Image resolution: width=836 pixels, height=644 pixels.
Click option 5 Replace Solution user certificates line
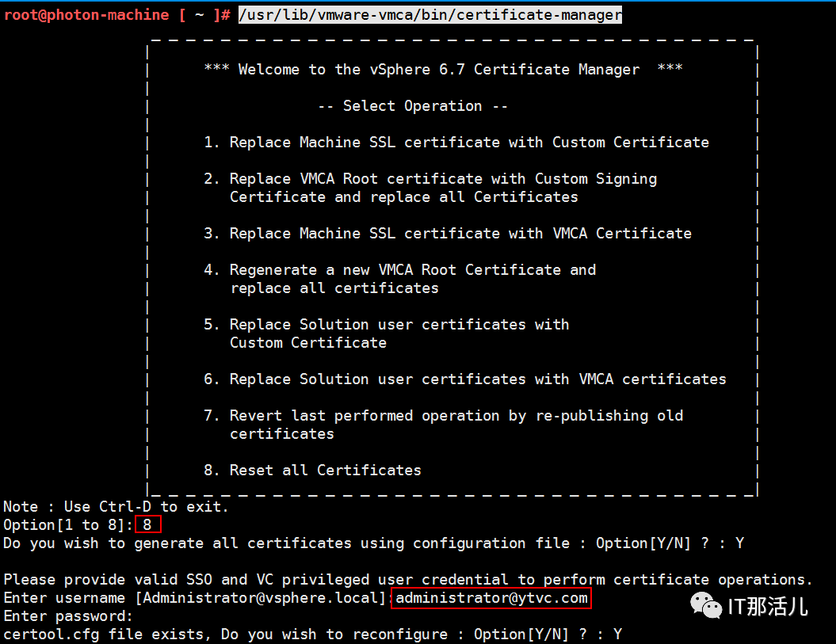387,324
